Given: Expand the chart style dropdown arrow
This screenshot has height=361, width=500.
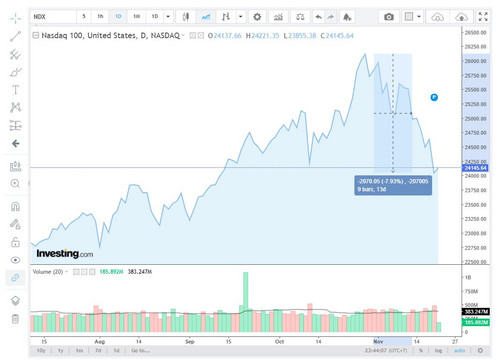Looking at the screenshot, I should point(240,17).
